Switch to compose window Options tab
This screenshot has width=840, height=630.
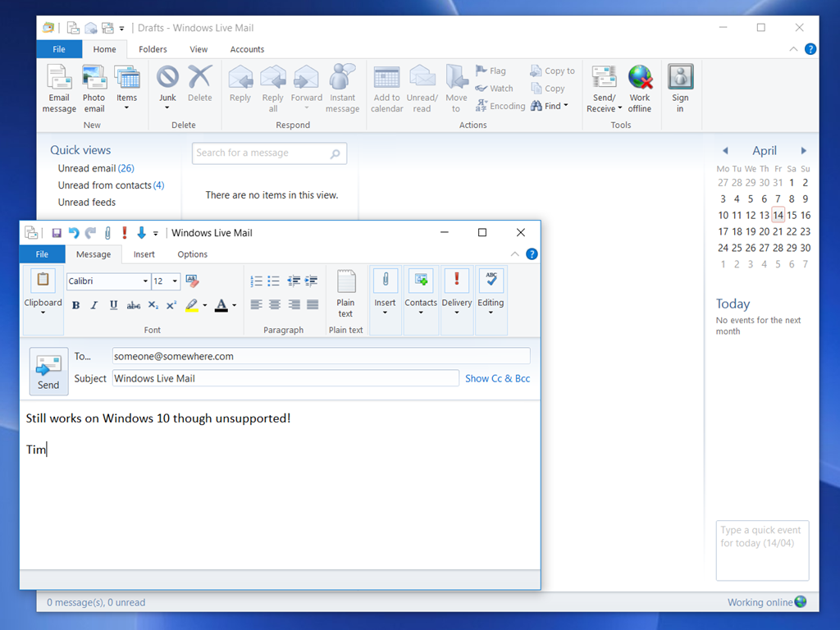[x=192, y=254]
